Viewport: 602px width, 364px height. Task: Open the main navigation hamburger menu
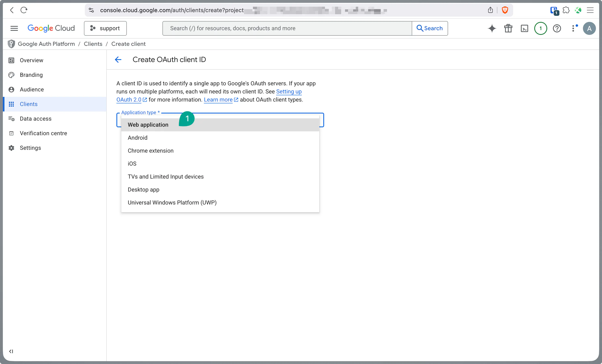(14, 28)
